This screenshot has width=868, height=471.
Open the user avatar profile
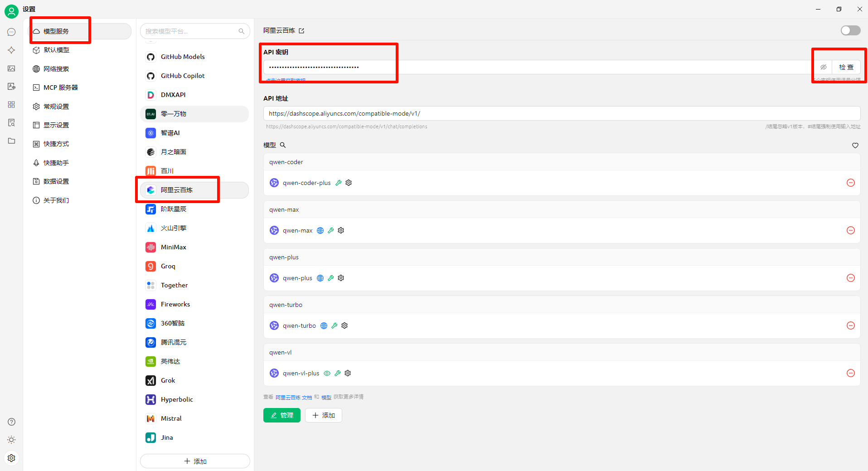pos(11,11)
